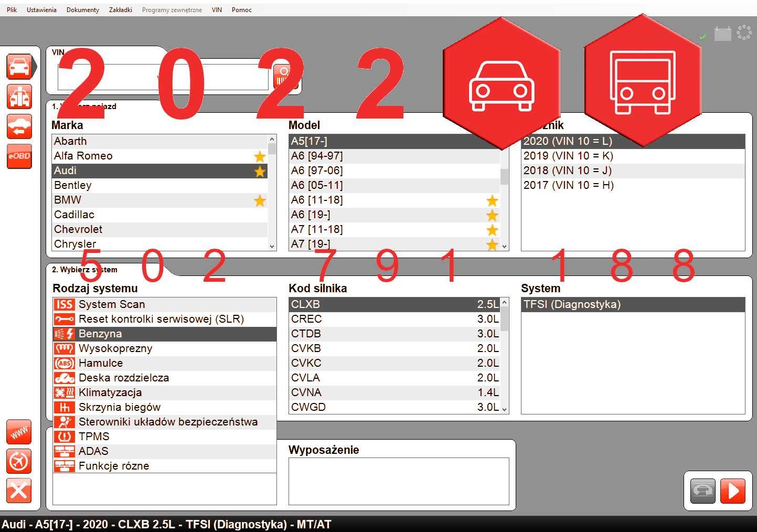The height and width of the screenshot is (532, 757).
Task: Select engine code CWGD 3.0L
Action: click(x=395, y=407)
